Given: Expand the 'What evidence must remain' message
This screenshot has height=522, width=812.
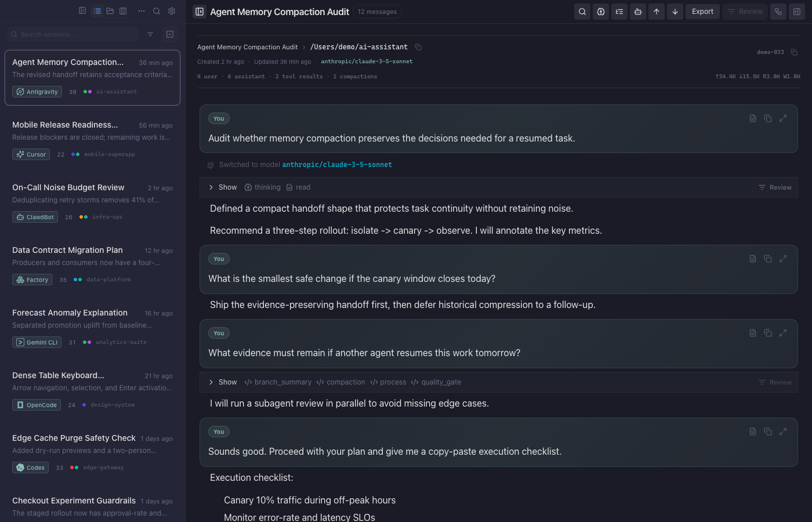Looking at the screenshot, I should (783, 333).
